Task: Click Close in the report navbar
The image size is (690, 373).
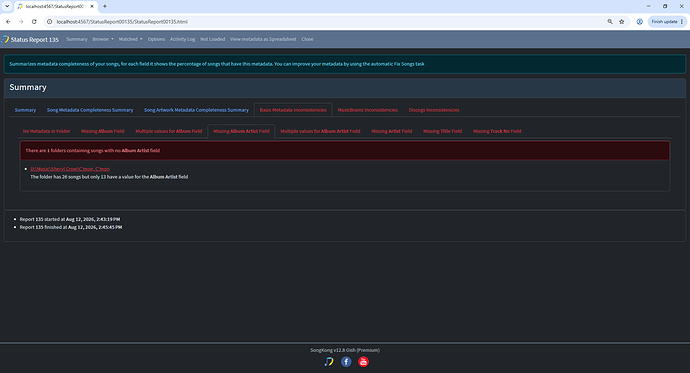Action: pos(307,39)
